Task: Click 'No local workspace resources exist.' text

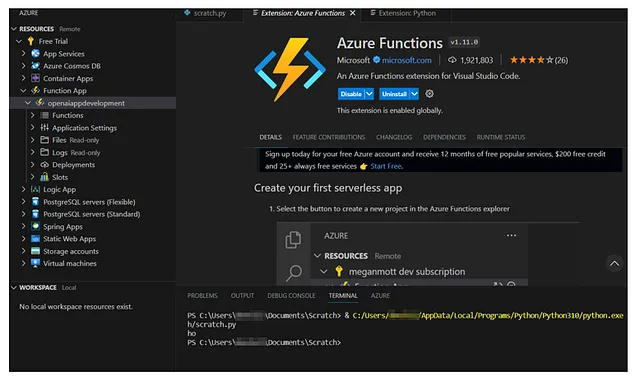Action: click(x=76, y=306)
